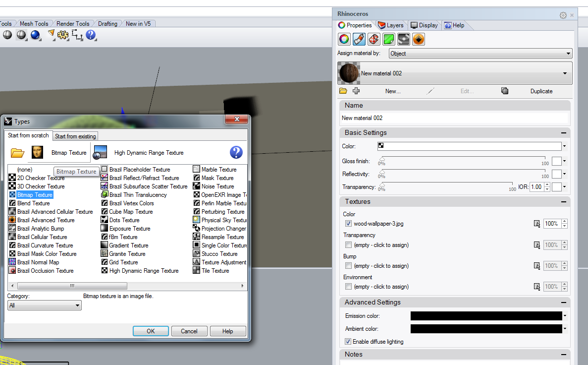
Task: Choose Tile Texture in the list
Action: 211,270
